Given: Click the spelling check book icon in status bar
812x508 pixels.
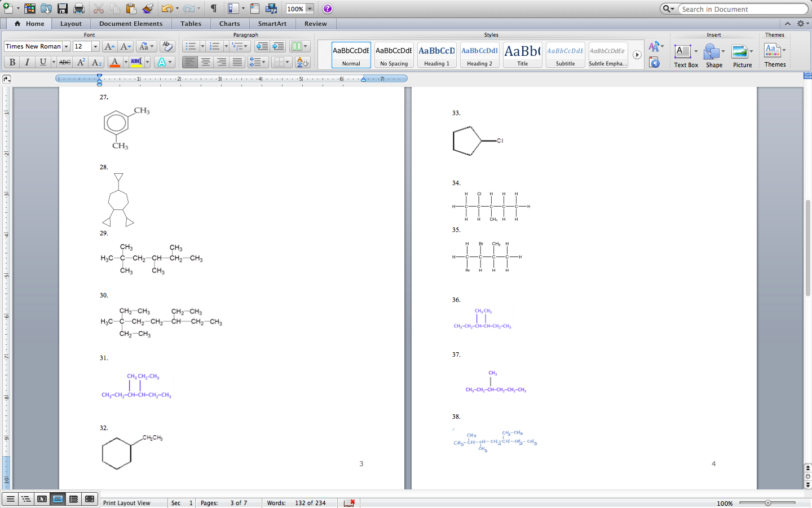Looking at the screenshot, I should [x=349, y=503].
